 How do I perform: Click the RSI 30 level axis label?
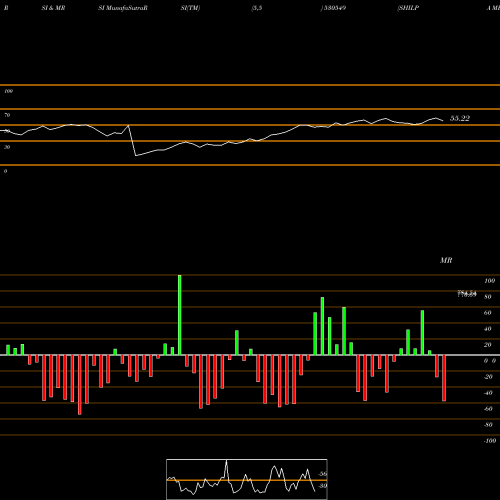click(x=7, y=147)
